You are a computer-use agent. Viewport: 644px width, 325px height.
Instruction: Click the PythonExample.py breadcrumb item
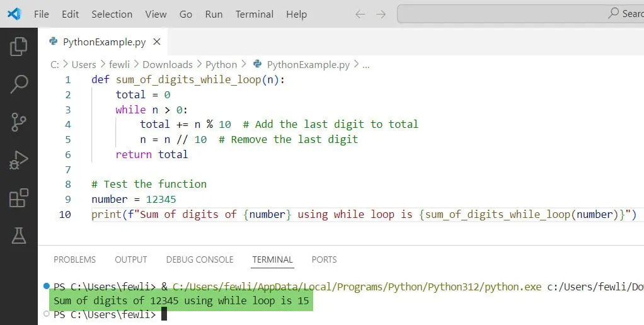[x=308, y=64]
